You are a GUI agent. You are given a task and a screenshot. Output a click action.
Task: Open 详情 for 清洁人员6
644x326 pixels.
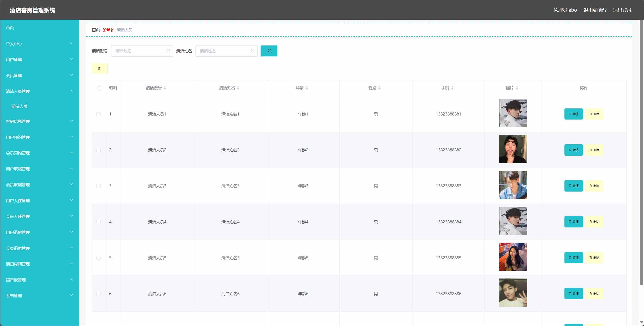pyautogui.click(x=574, y=293)
